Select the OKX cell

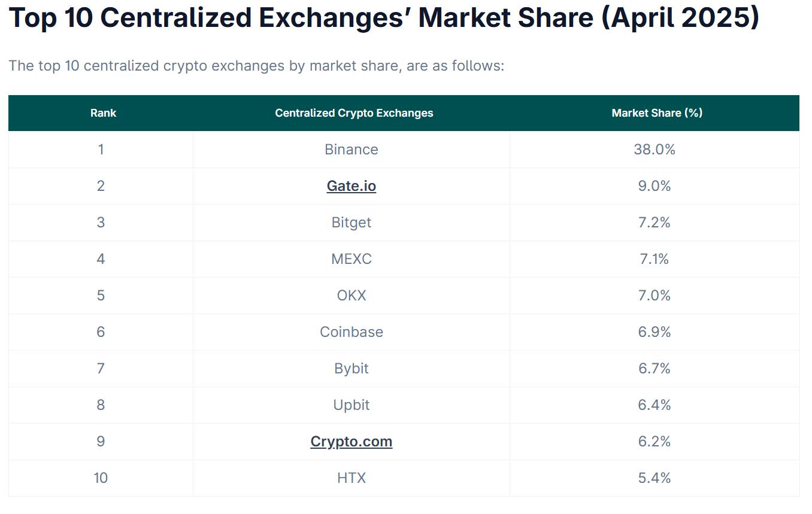351,296
